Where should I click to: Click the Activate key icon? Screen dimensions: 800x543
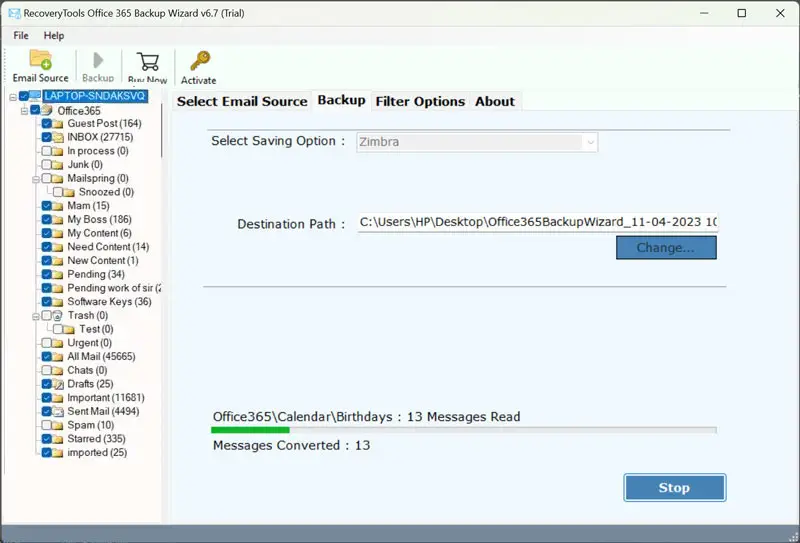tap(199, 61)
